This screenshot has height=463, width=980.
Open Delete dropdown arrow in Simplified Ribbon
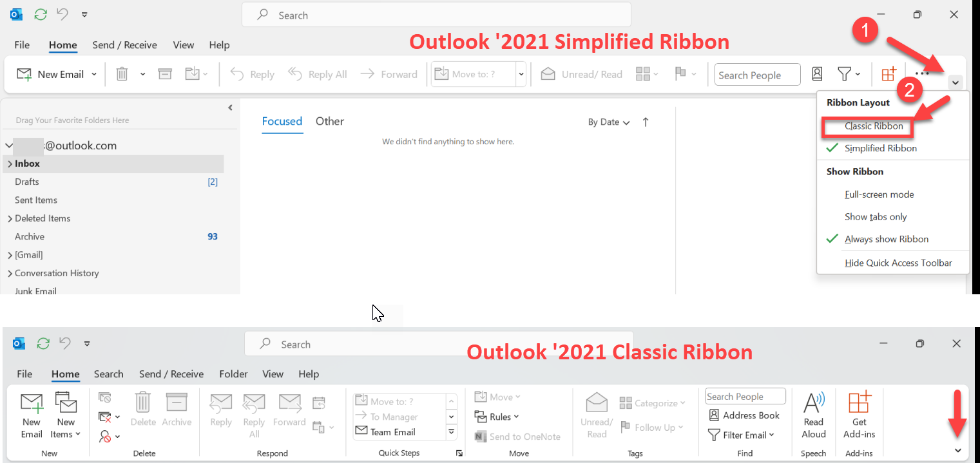(142, 74)
